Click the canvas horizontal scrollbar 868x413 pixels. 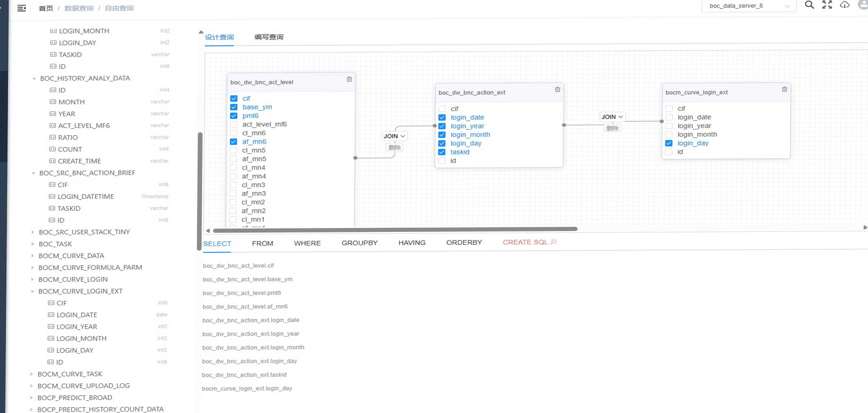click(395, 229)
